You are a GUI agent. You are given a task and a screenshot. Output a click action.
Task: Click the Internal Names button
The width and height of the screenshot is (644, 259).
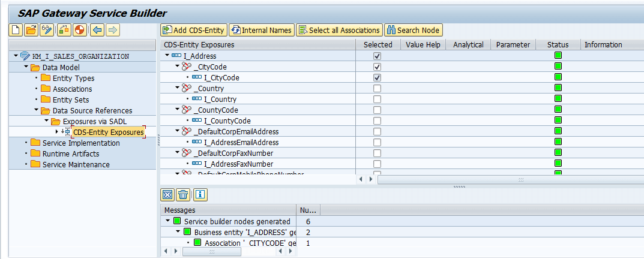tap(262, 30)
